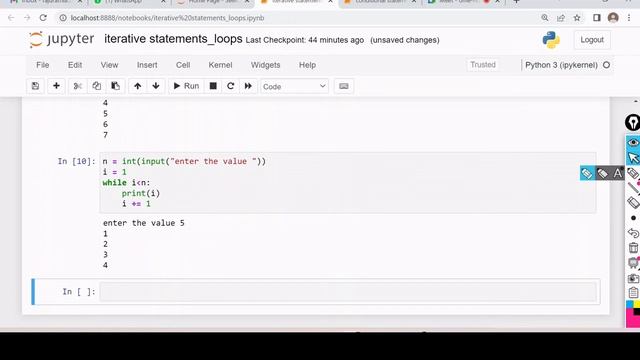This screenshot has width=640, height=360.
Task: Open the File menu
Action: (x=42, y=65)
